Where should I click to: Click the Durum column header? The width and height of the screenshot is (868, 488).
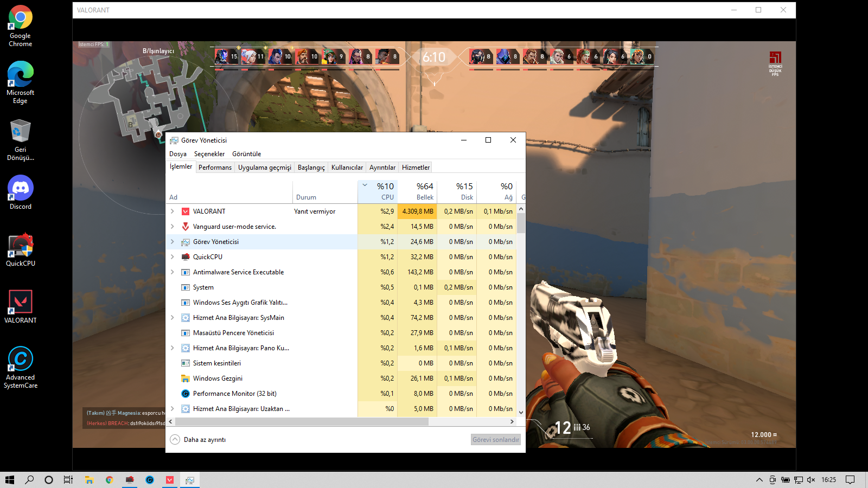(x=325, y=191)
